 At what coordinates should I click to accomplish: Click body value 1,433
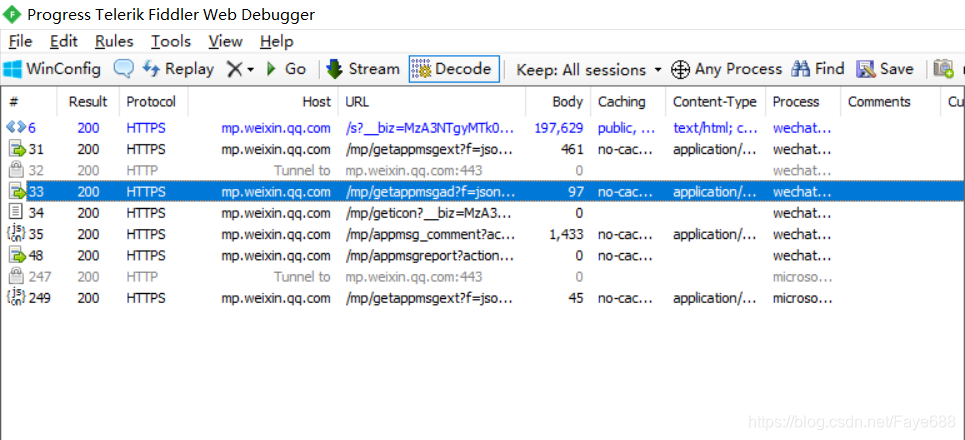click(x=566, y=234)
